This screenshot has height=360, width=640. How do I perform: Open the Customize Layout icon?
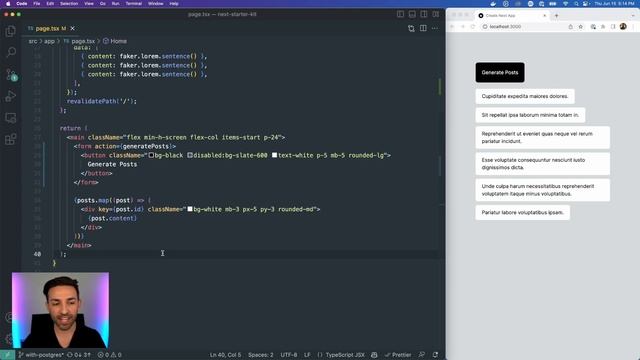tap(436, 14)
